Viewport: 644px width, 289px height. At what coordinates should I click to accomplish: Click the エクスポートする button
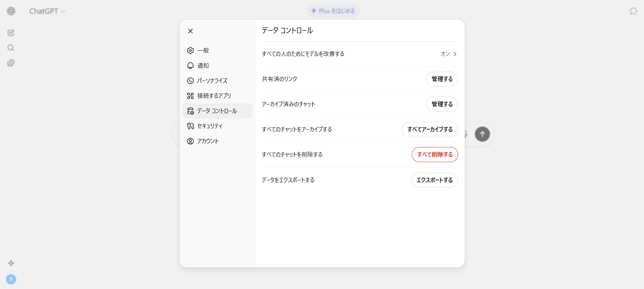tap(434, 180)
